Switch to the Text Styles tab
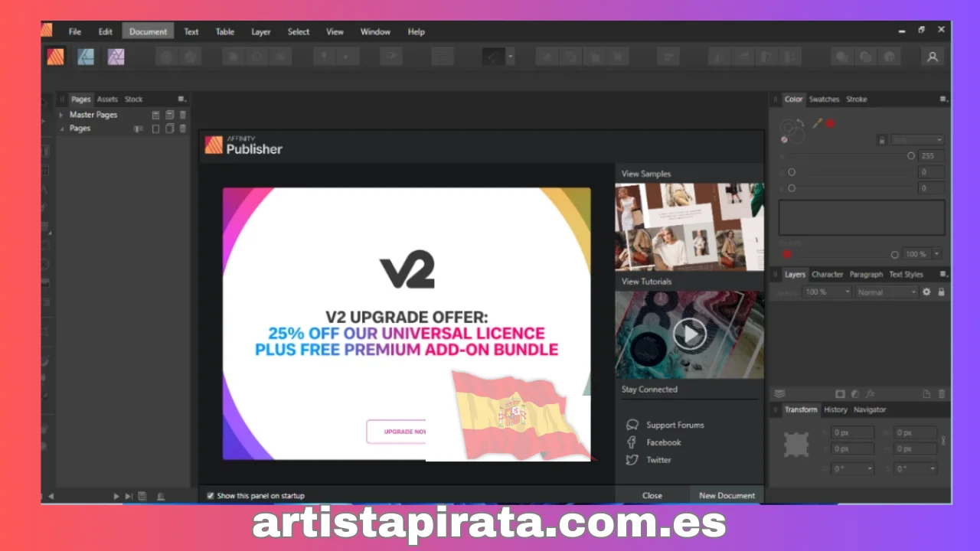 click(x=906, y=274)
